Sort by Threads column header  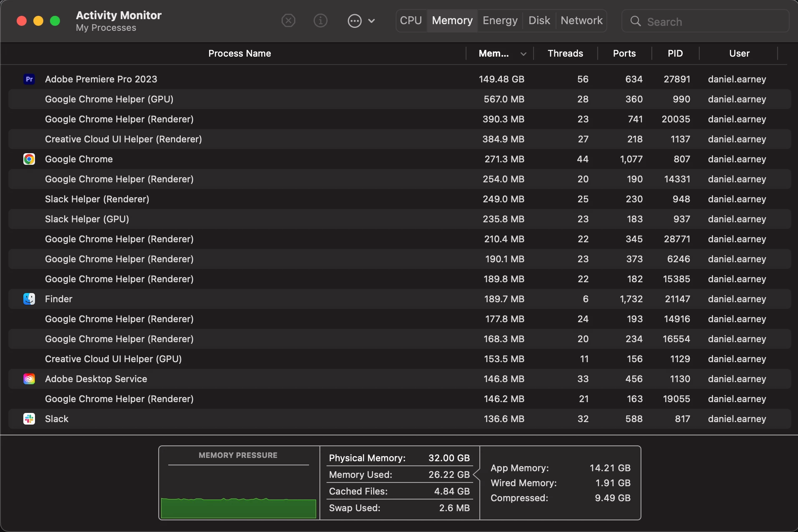coord(565,53)
